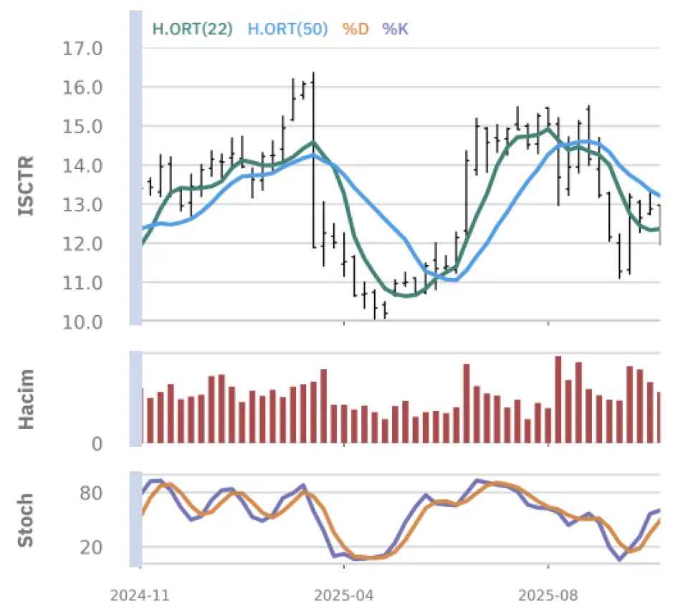Screen dimensions: 688x616
Task: Toggle the H.ORT(50) legend entry
Action: (287, 29)
